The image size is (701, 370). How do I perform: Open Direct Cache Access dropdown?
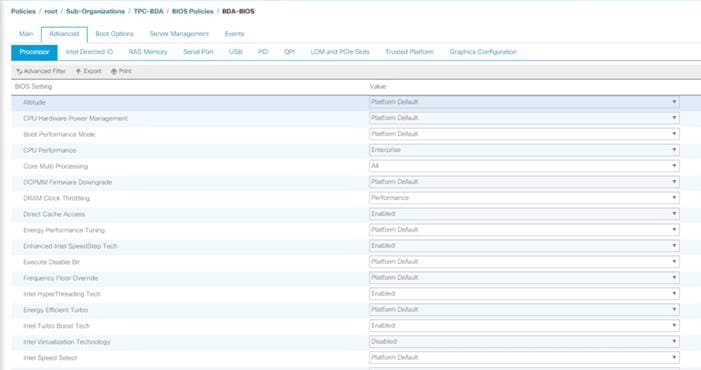[524, 214]
